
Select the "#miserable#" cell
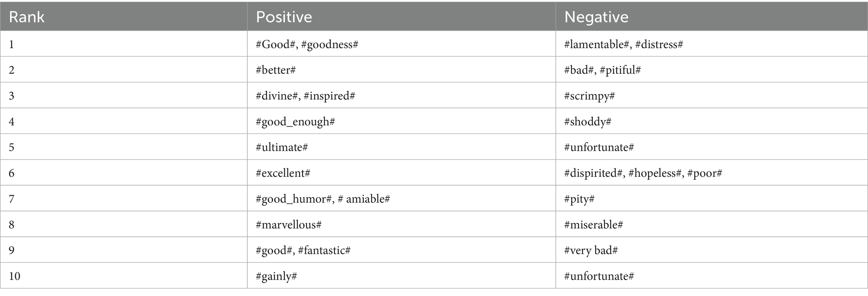[593, 225]
